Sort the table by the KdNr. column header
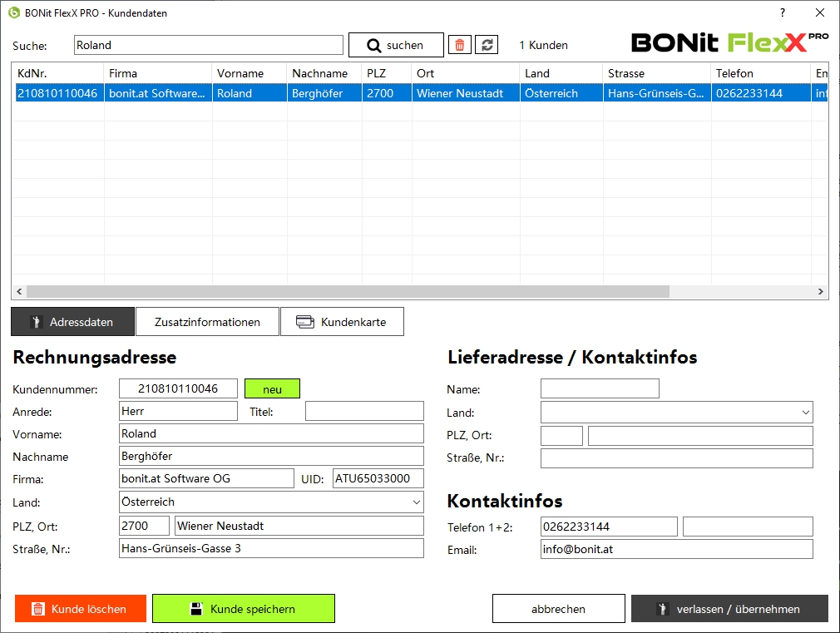Image resolution: width=840 pixels, height=633 pixels. click(57, 73)
